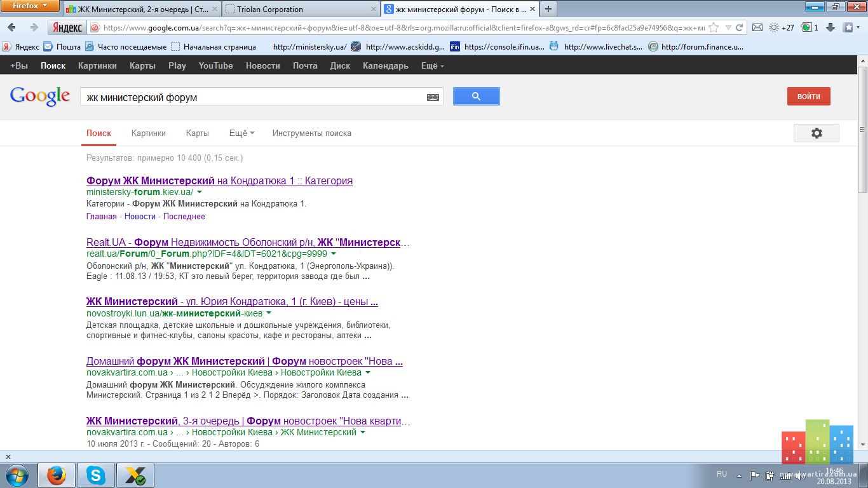Click the blue magnifier search button
Image resolution: width=868 pixels, height=488 pixels.
tap(476, 97)
